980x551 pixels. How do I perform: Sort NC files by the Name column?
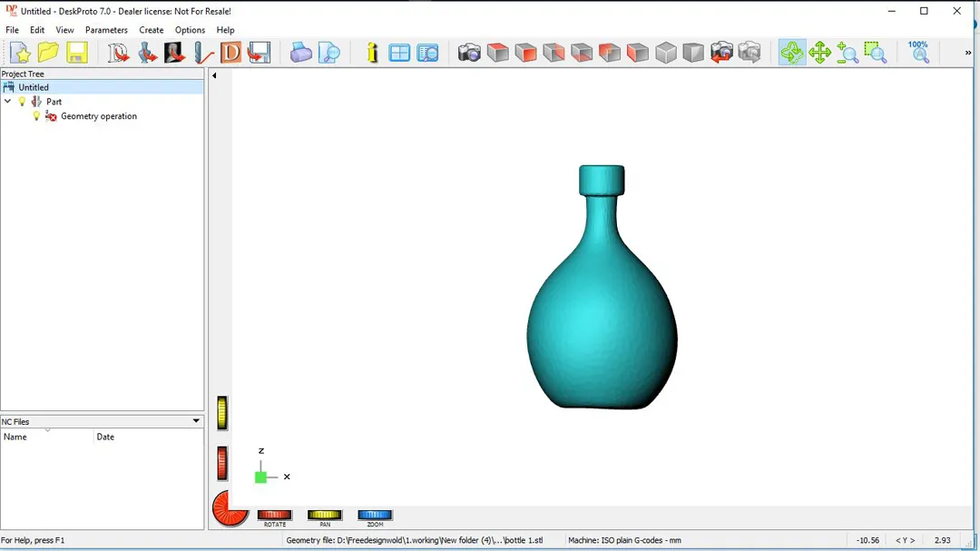47,437
